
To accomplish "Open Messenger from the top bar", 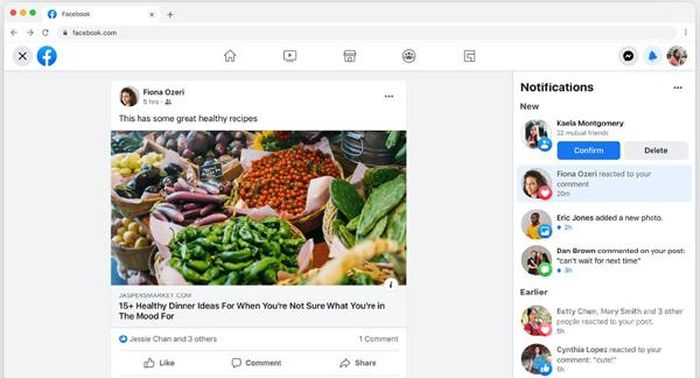I will 628,56.
